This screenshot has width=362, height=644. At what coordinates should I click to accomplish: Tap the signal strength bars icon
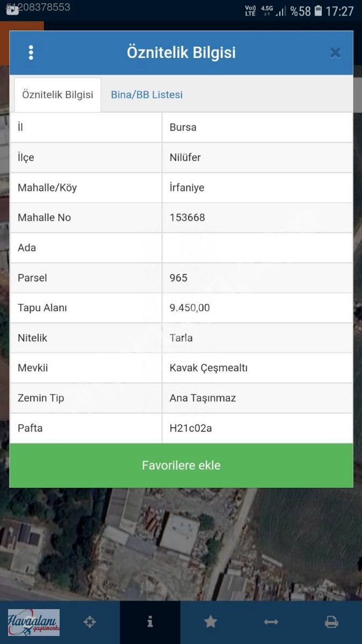[281, 11]
